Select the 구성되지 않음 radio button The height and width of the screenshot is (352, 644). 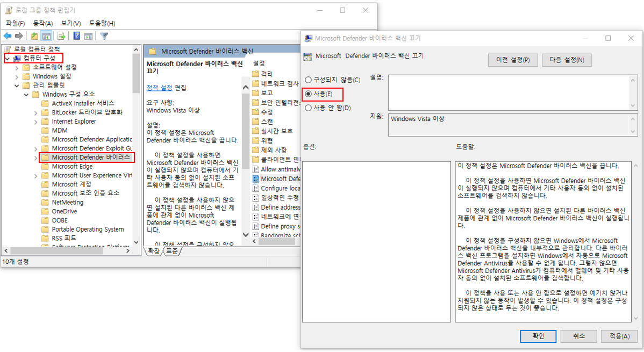(308, 80)
